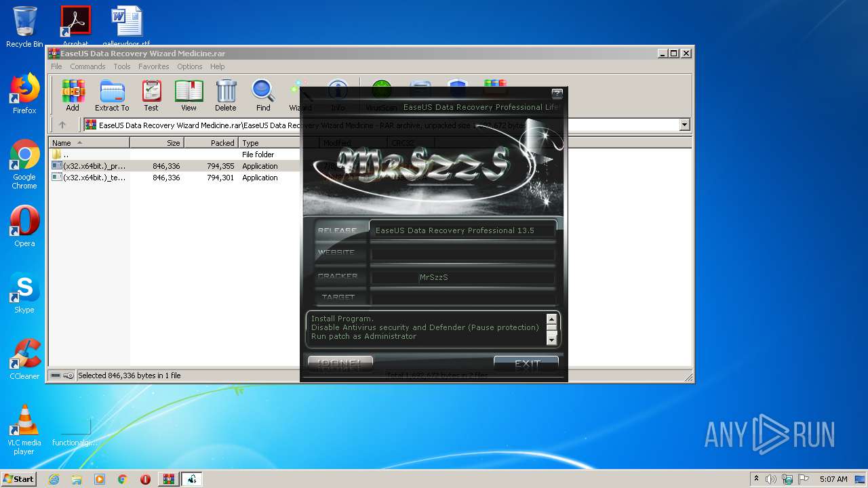Click the EXIT button in patch window
This screenshot has width=868, height=488.
click(x=527, y=364)
